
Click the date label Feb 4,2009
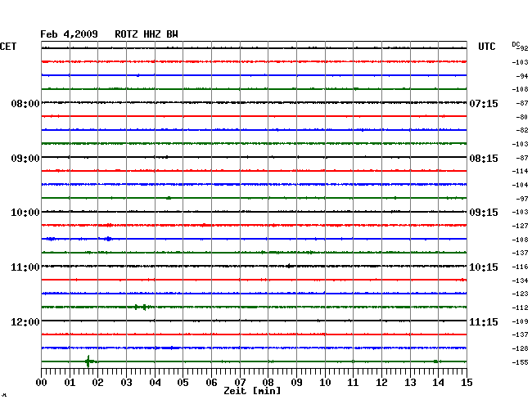(x=69, y=34)
